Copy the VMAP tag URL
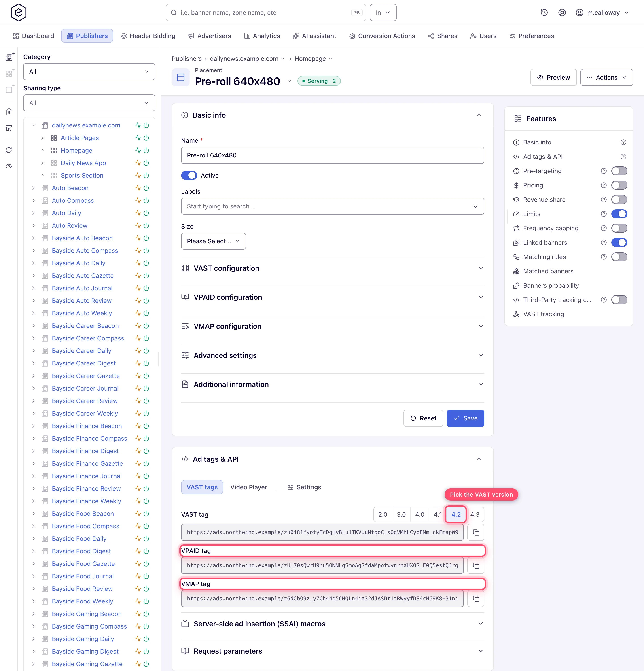This screenshot has height=671, width=644. click(x=476, y=599)
